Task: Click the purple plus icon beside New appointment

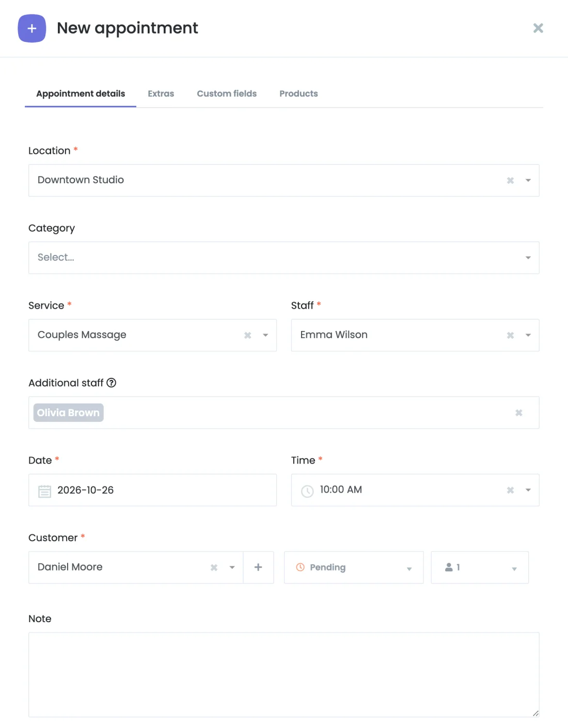Action: click(x=32, y=28)
